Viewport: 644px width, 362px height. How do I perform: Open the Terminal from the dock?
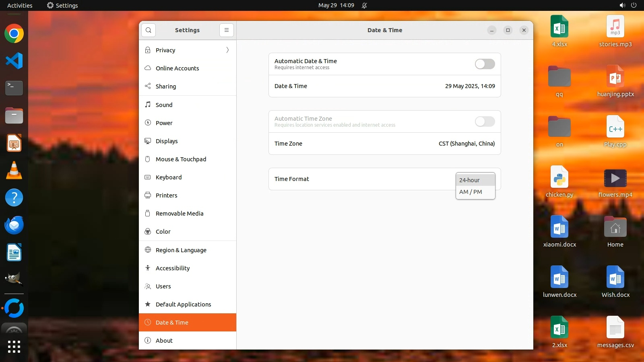point(14,88)
